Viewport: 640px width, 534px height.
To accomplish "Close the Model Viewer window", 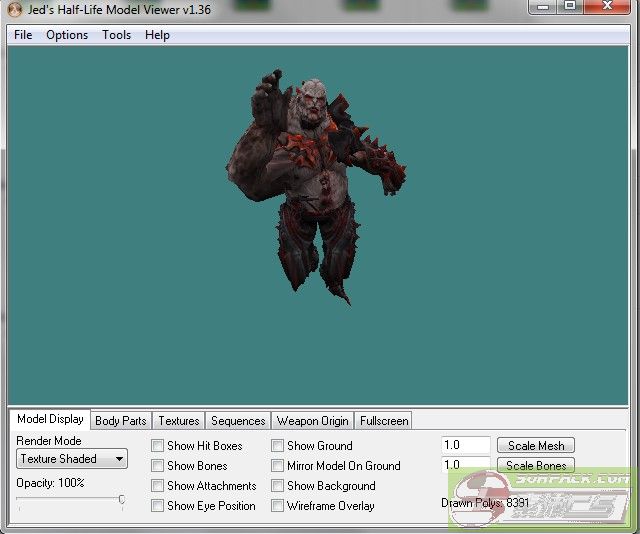I will (x=609, y=6).
